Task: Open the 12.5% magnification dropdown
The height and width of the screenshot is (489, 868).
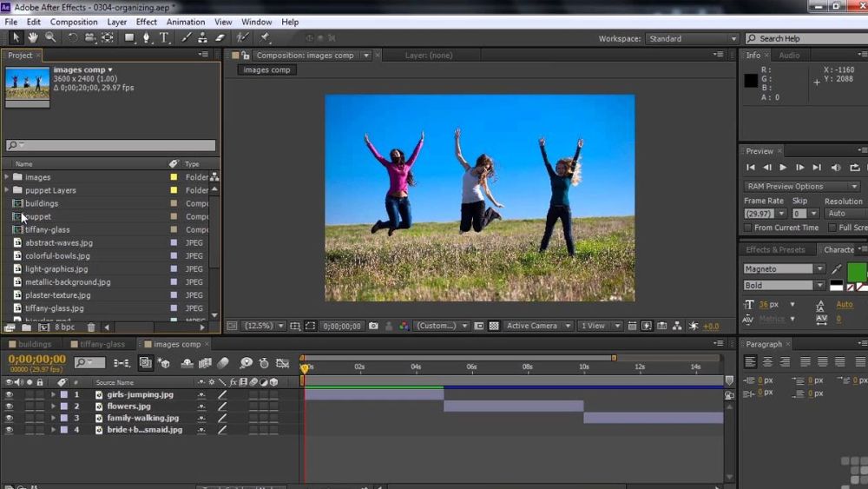Action: [x=264, y=326]
